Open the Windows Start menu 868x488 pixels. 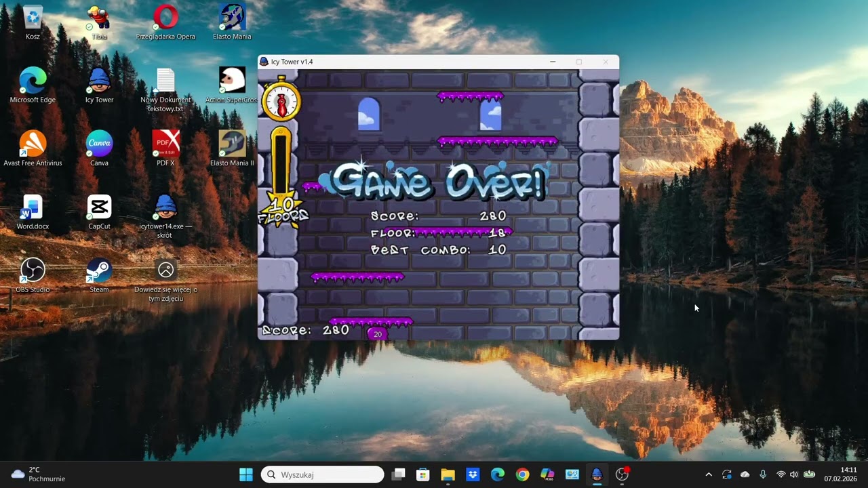click(246, 474)
